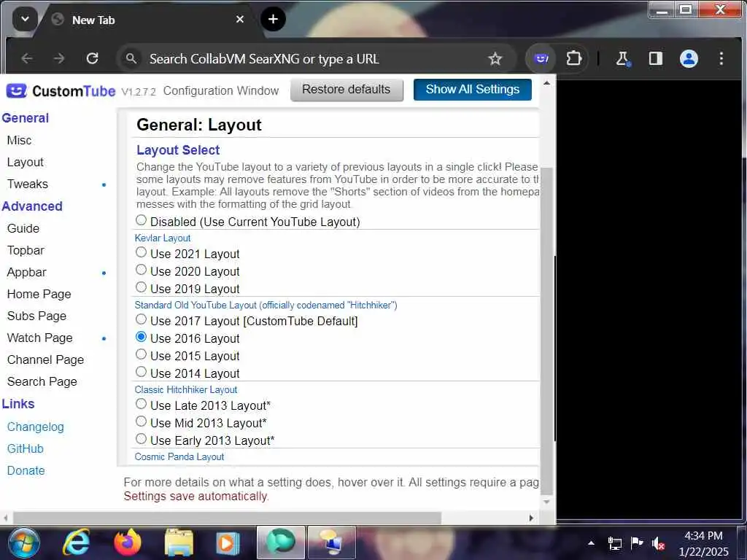Close the New Tab tab
Viewport: 747px width, 560px height.
[x=240, y=19]
